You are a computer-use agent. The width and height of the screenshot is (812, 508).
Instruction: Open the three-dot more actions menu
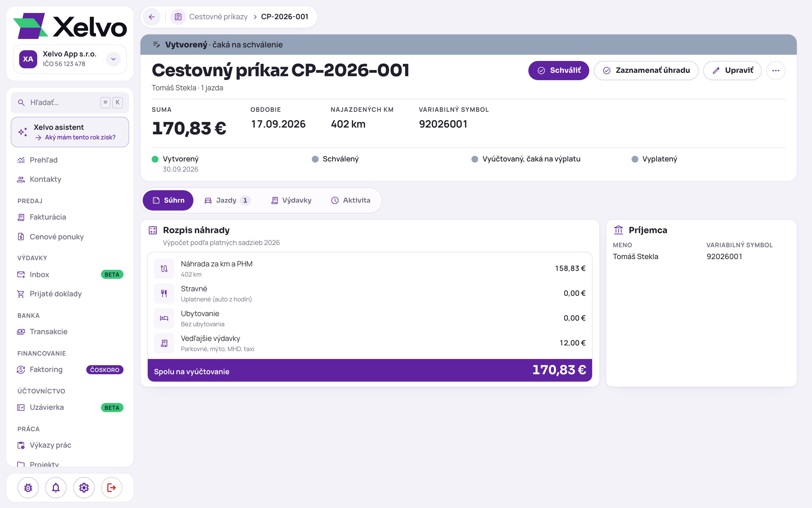coord(776,71)
